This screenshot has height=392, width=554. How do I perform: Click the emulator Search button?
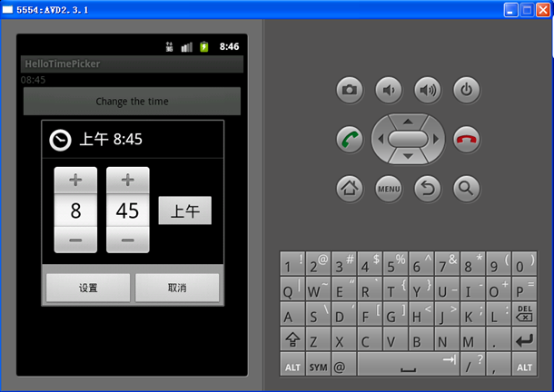click(467, 189)
